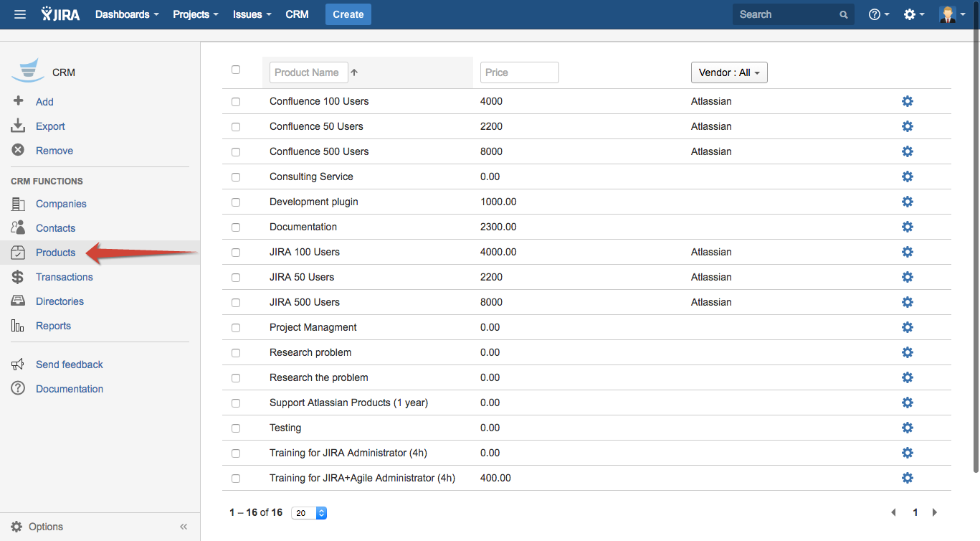Collapse the sidebar using double chevron

coord(184,527)
